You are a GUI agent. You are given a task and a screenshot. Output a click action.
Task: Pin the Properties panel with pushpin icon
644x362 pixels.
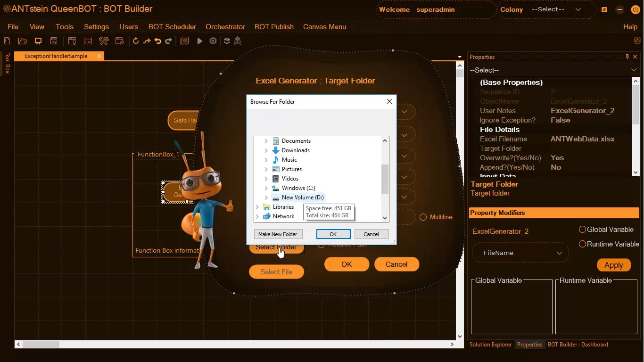[x=627, y=57]
